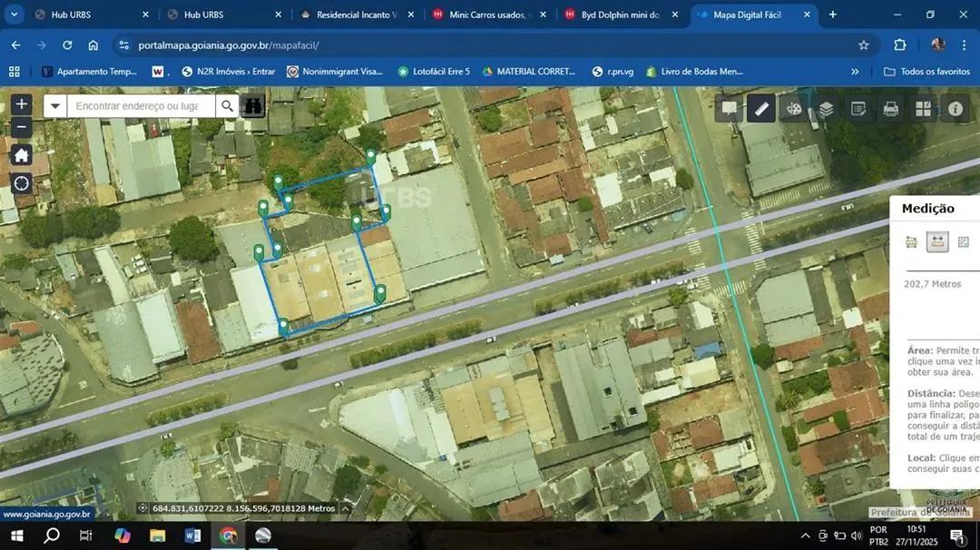Image resolution: width=980 pixels, height=550 pixels.
Task: Switch to the Residencial Incanto tab
Action: [x=355, y=15]
